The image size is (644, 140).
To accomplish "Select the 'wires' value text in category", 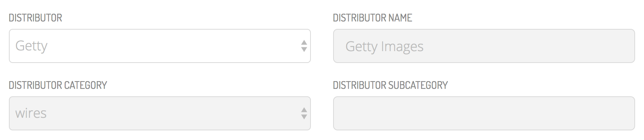I will pyautogui.click(x=31, y=113).
